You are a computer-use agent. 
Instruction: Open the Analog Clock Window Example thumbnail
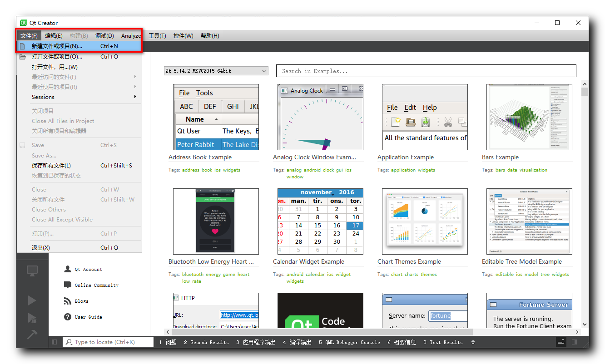(320, 117)
